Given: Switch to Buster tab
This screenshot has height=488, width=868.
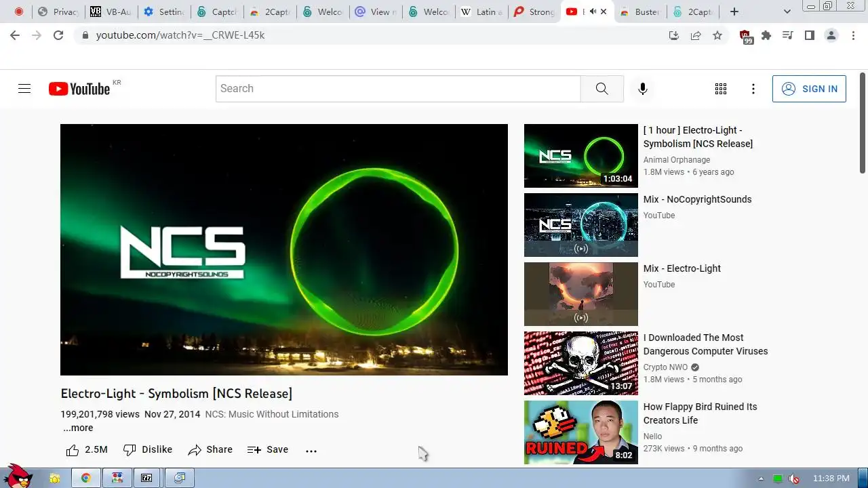Looking at the screenshot, I should pyautogui.click(x=641, y=12).
